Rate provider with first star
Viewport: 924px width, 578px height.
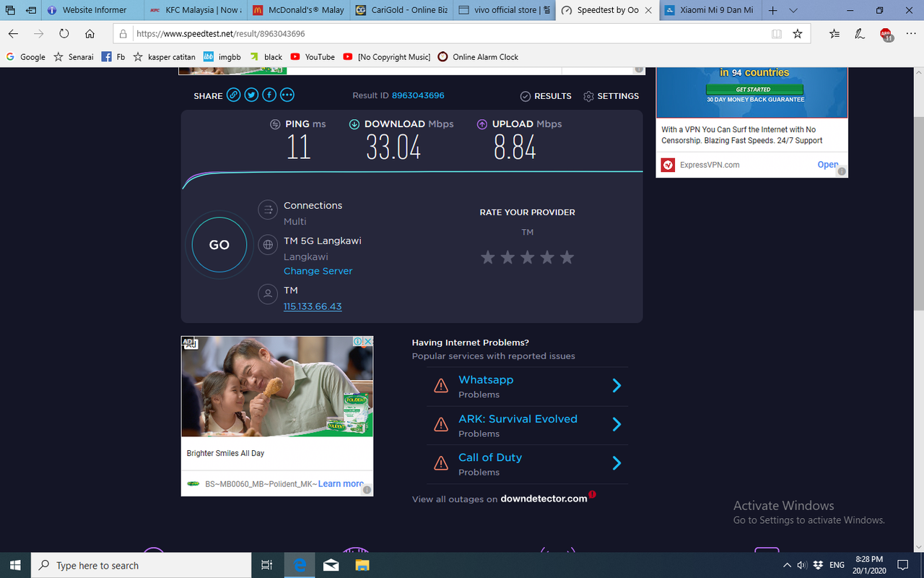click(488, 257)
